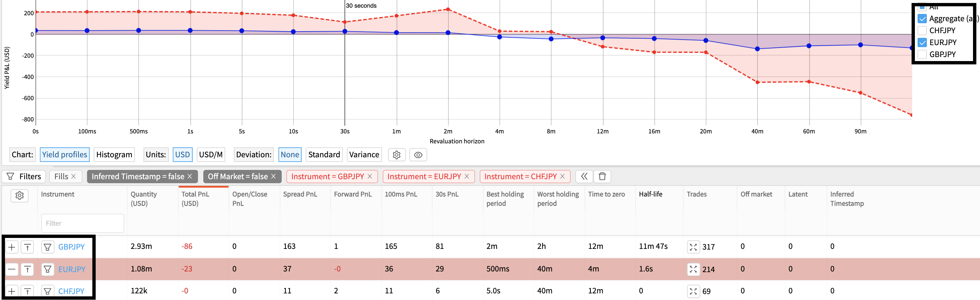Expand the CHFJPY row with plus
Viewport: 980px width, 300px height.
12,291
